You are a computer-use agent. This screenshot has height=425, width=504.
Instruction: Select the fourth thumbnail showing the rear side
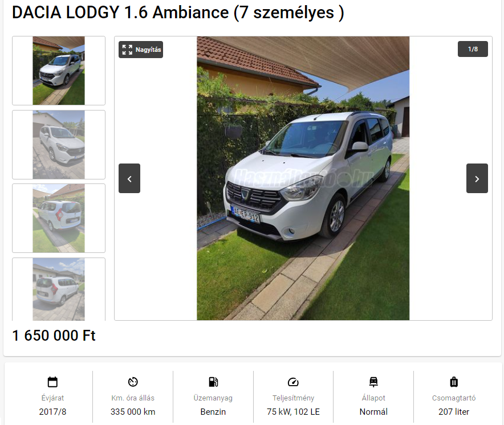point(59,289)
